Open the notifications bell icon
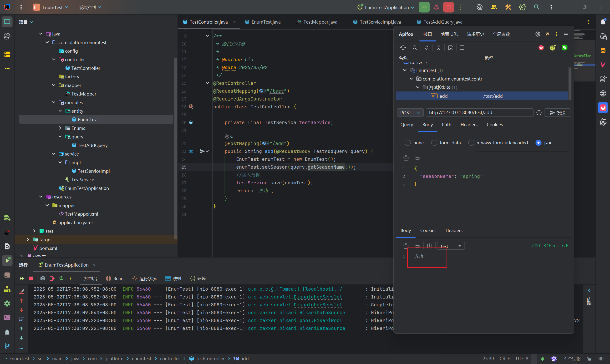The height and width of the screenshot is (364, 610). 603,22
